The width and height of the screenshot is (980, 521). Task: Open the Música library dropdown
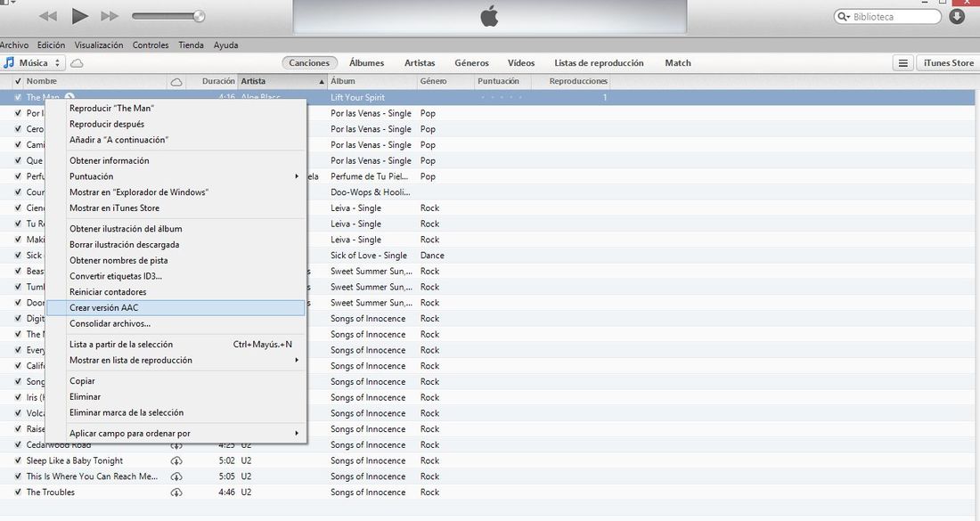(33, 62)
